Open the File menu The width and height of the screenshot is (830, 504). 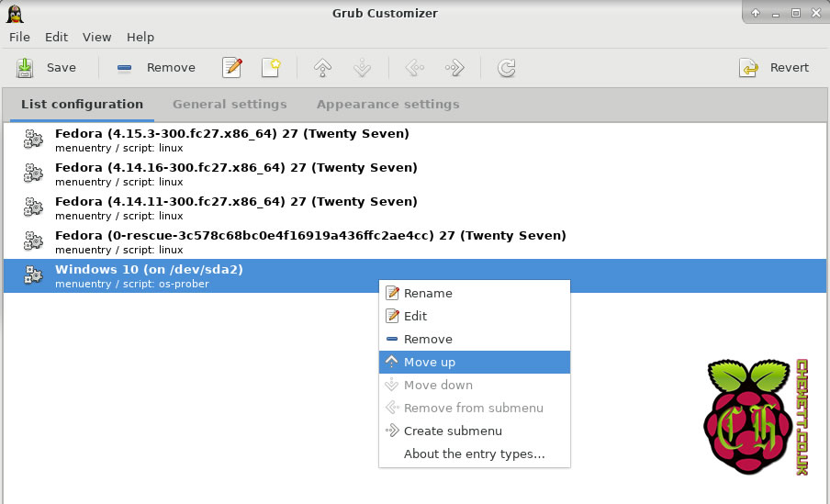point(19,37)
